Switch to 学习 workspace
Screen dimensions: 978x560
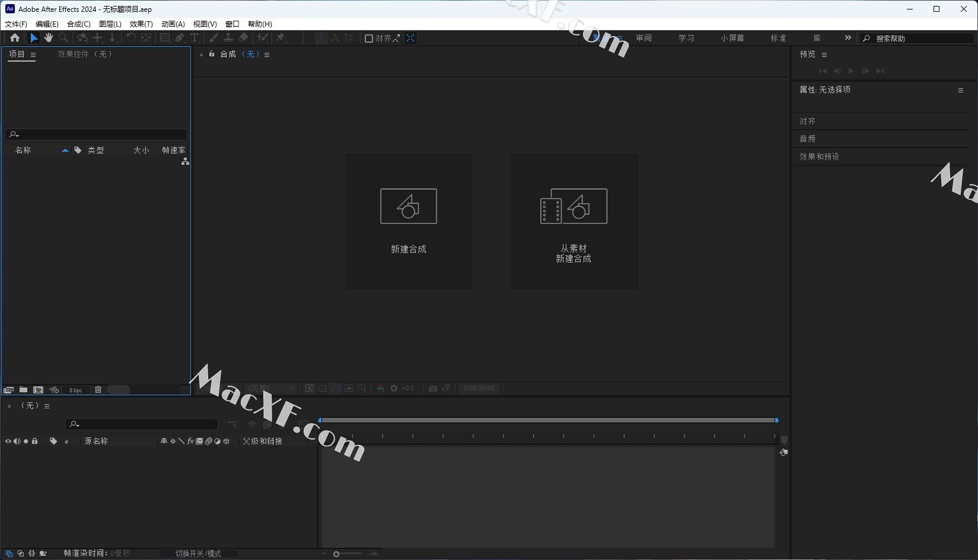click(686, 38)
